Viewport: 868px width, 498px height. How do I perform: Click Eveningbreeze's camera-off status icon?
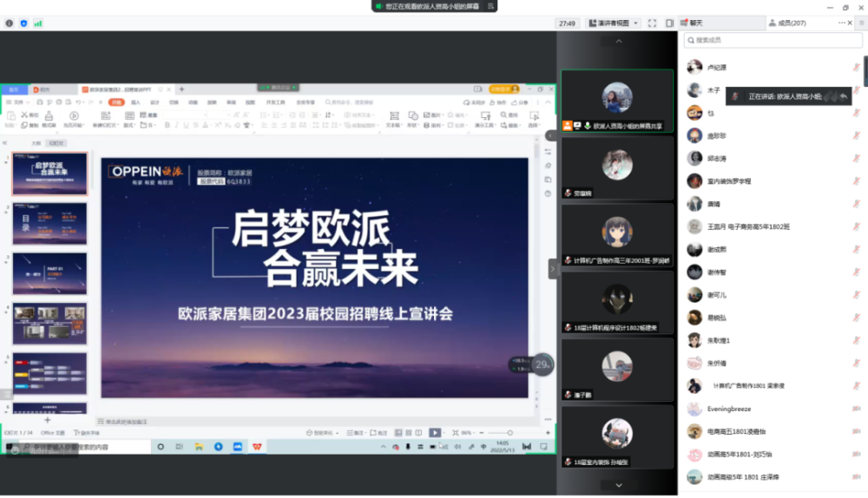[857, 409]
